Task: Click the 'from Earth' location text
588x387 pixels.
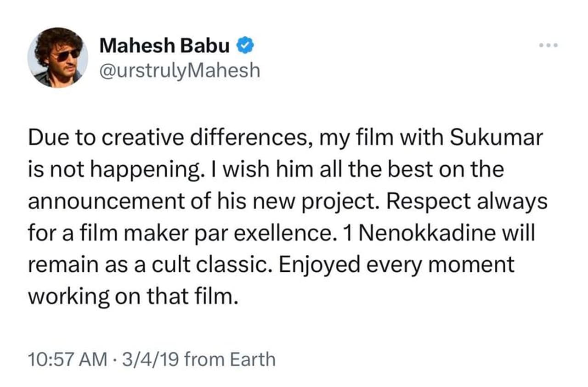Action: [x=230, y=359]
